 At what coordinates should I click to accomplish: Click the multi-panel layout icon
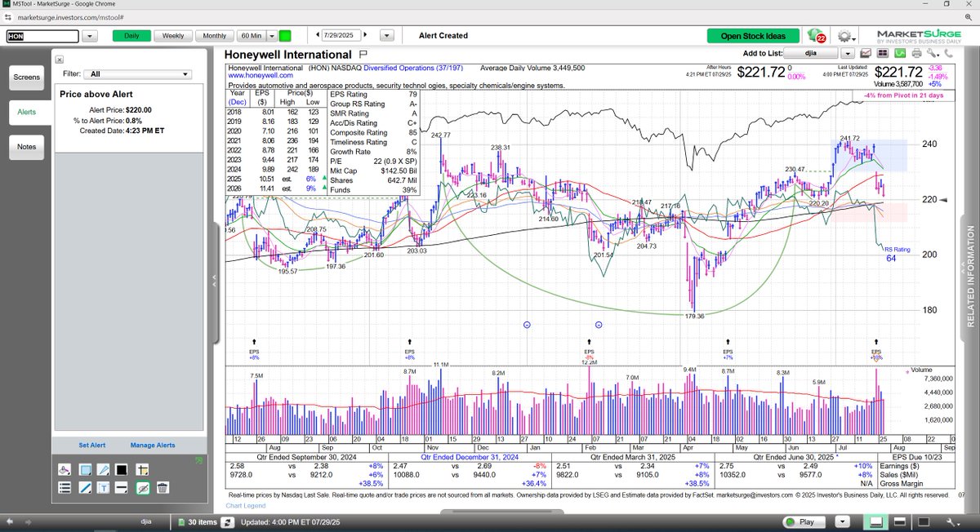coord(884,53)
